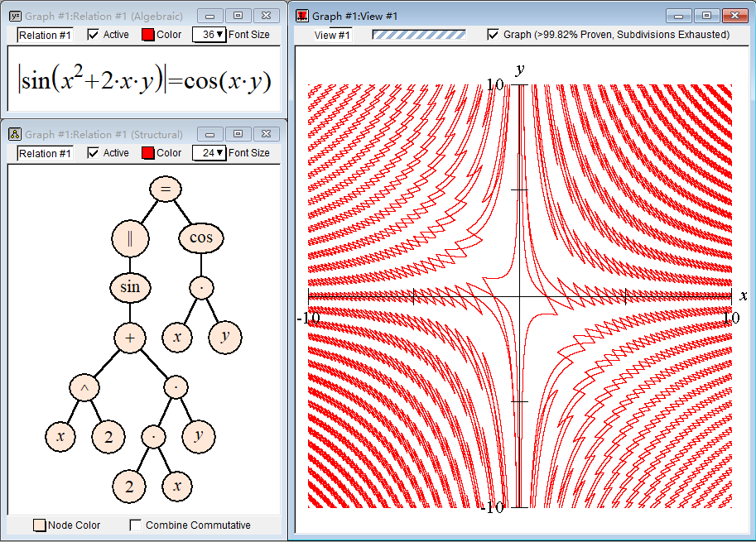Image resolution: width=756 pixels, height=542 pixels.
Task: Click the x axis label on graph
Action: click(x=743, y=295)
